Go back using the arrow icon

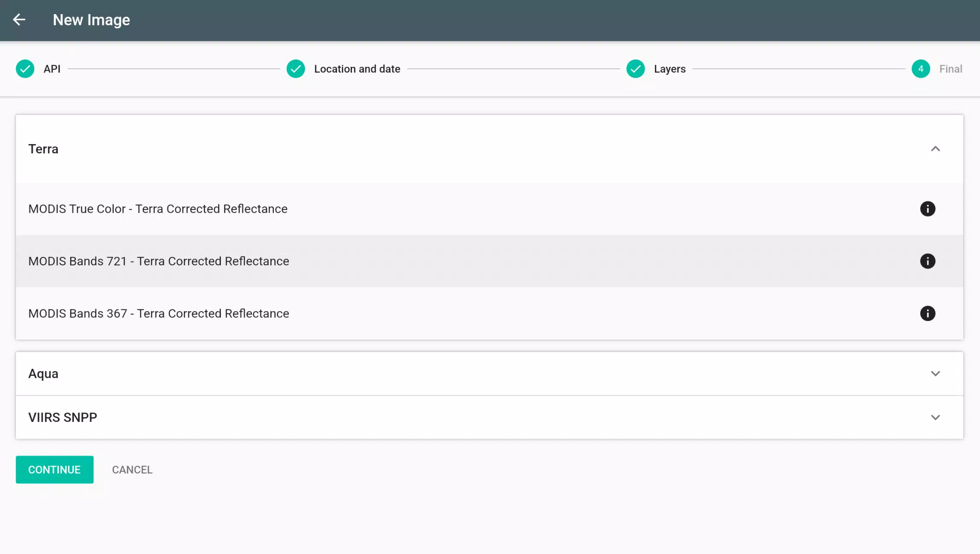[19, 20]
